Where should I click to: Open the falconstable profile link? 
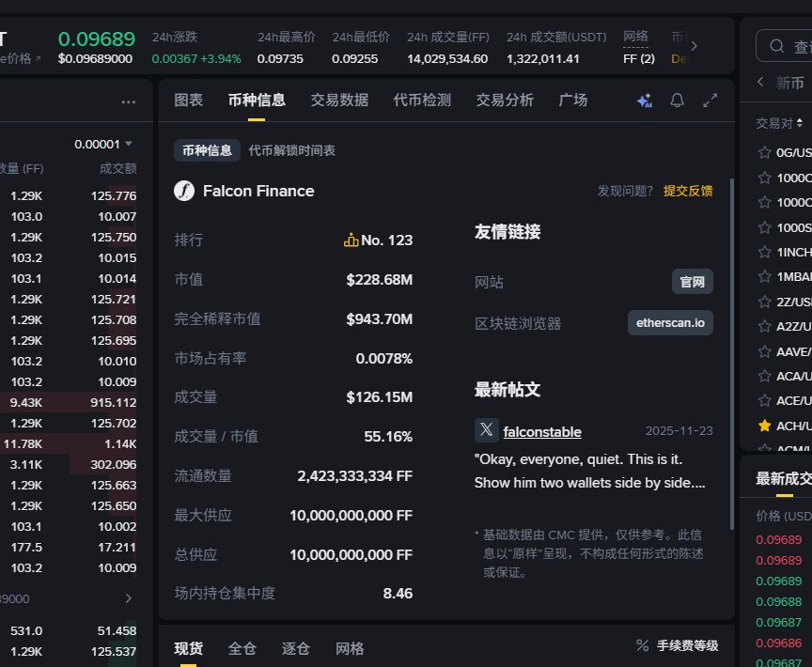click(x=542, y=431)
